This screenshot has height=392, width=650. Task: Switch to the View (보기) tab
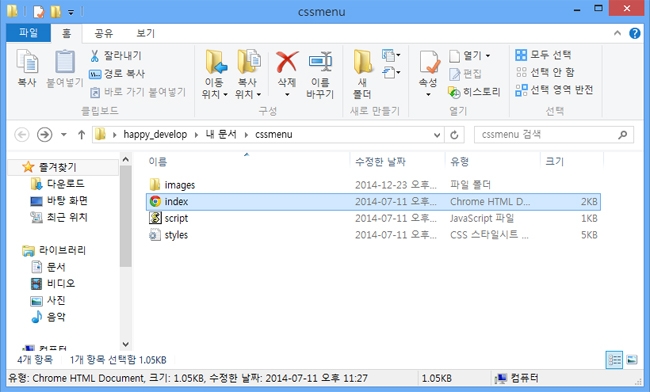coord(146,33)
